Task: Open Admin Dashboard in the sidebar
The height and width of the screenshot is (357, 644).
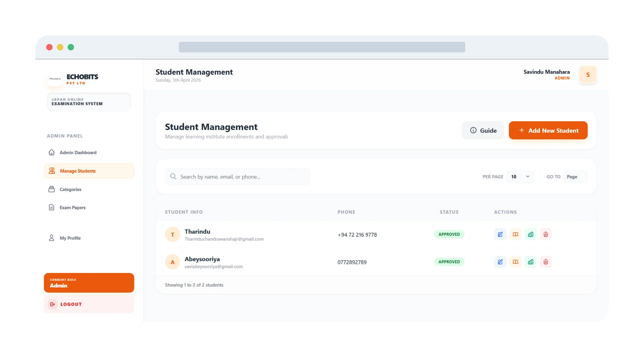Action: (78, 152)
